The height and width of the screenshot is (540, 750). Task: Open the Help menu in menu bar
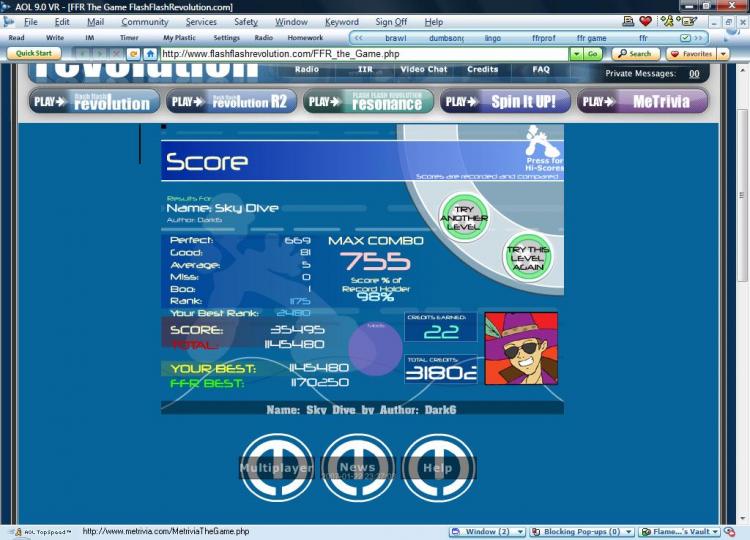[433, 22]
